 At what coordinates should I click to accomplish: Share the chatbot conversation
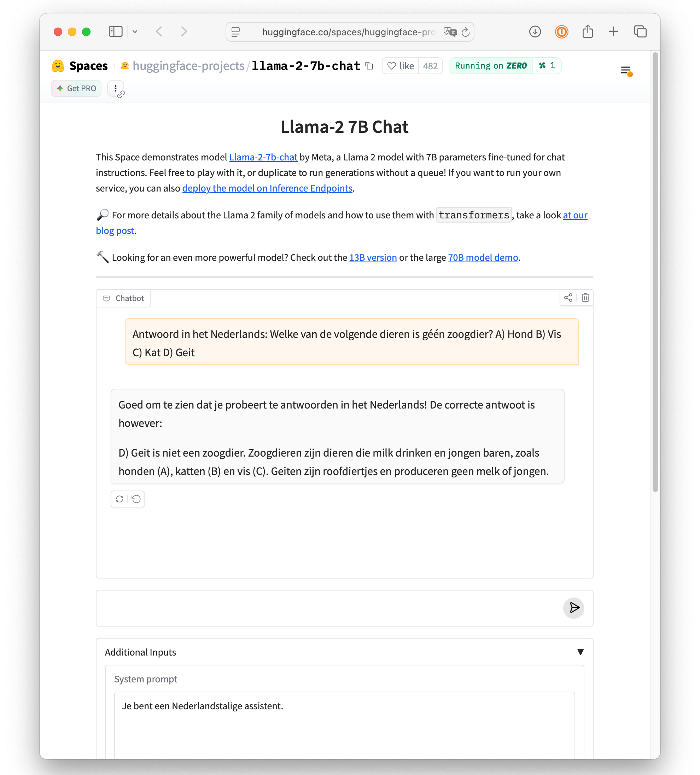click(x=568, y=298)
